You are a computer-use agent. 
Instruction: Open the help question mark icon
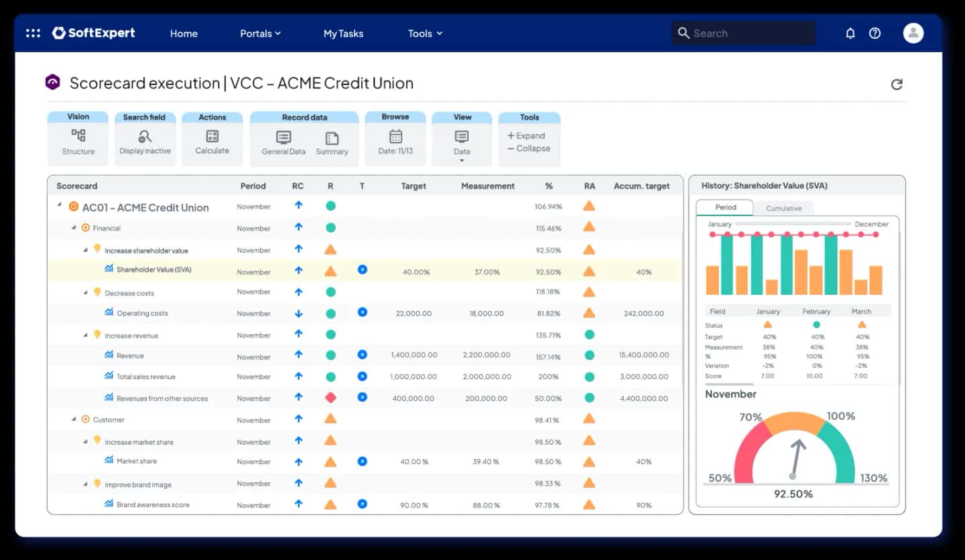(875, 33)
